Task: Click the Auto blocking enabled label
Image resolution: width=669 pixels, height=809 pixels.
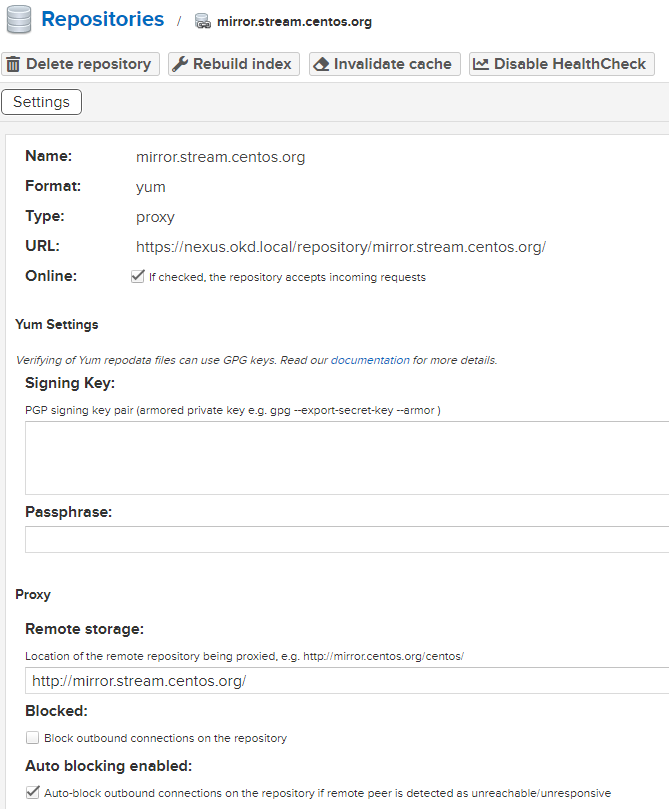Action: tap(108, 766)
